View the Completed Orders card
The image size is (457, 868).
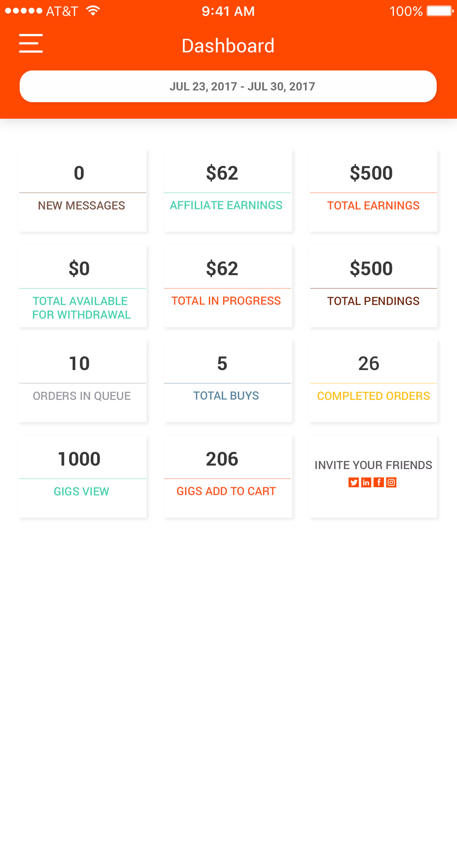pyautogui.click(x=373, y=381)
